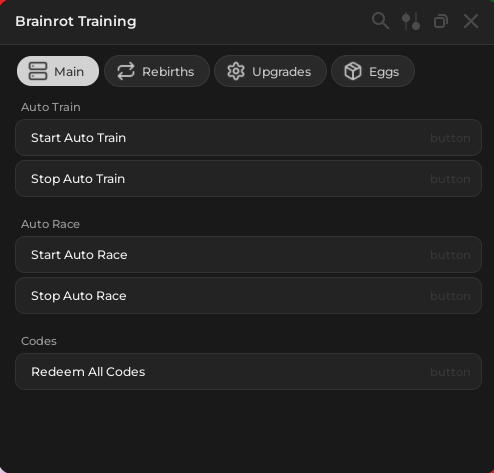This screenshot has width=494, height=473.
Task: Click Stop Auto Race button
Action: click(x=248, y=296)
